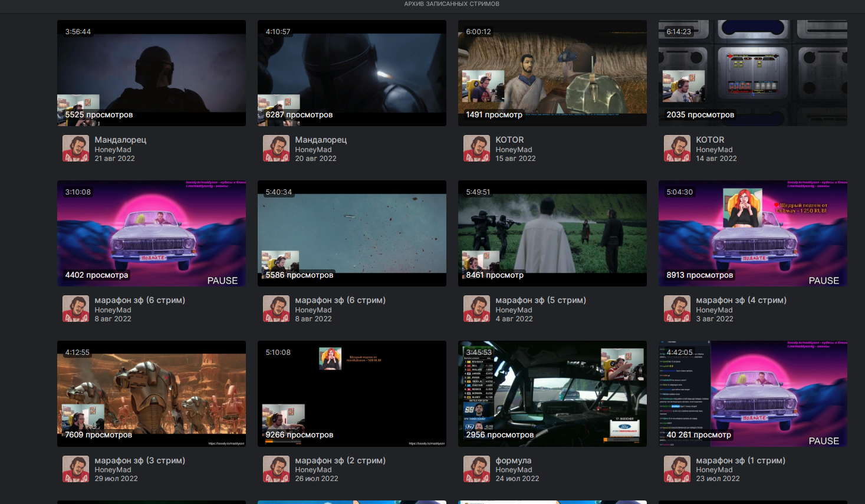Open марафон зф (5 стрим) thumbnail

click(552, 233)
